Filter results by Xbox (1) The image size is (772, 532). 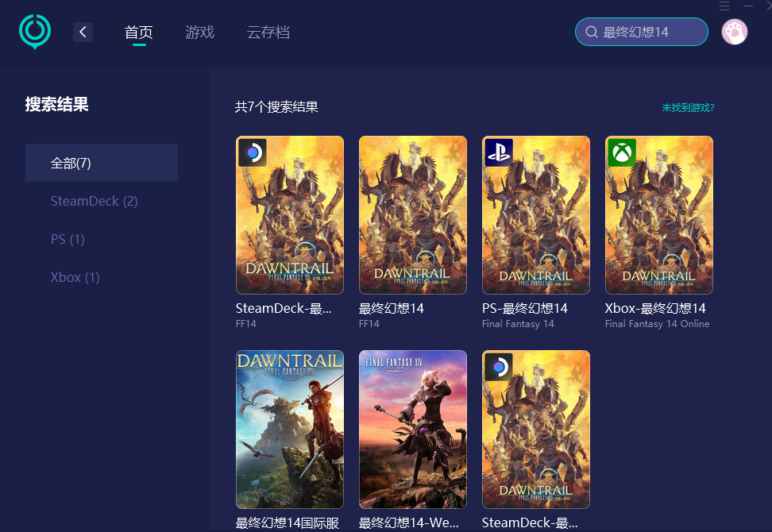tap(75, 277)
